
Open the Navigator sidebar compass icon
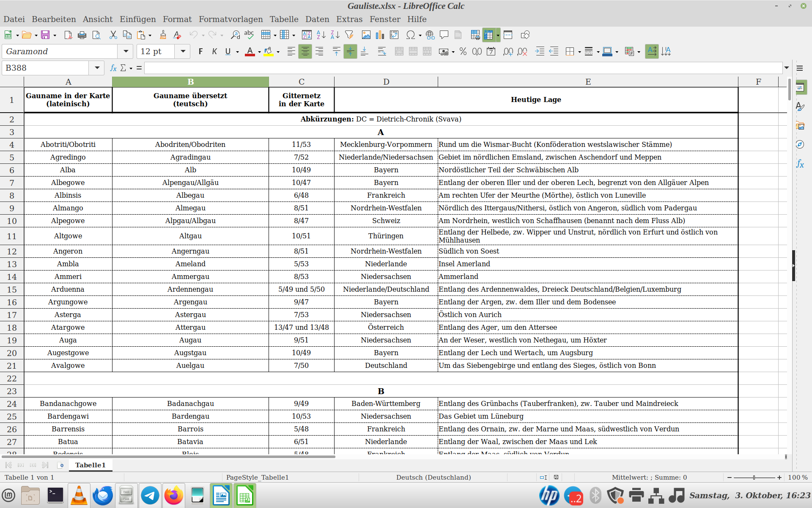click(x=800, y=145)
